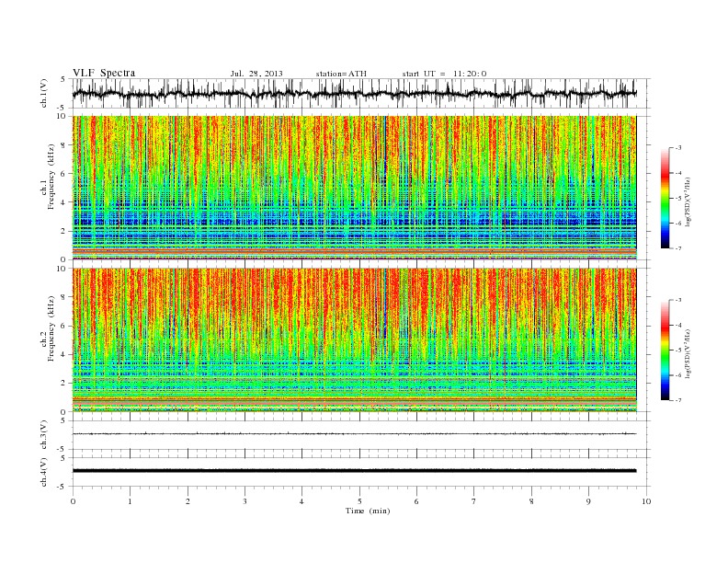The image size is (728, 563).
Task: Click the ch.4(V) thick waveform trace
Action: pyautogui.click(x=354, y=471)
